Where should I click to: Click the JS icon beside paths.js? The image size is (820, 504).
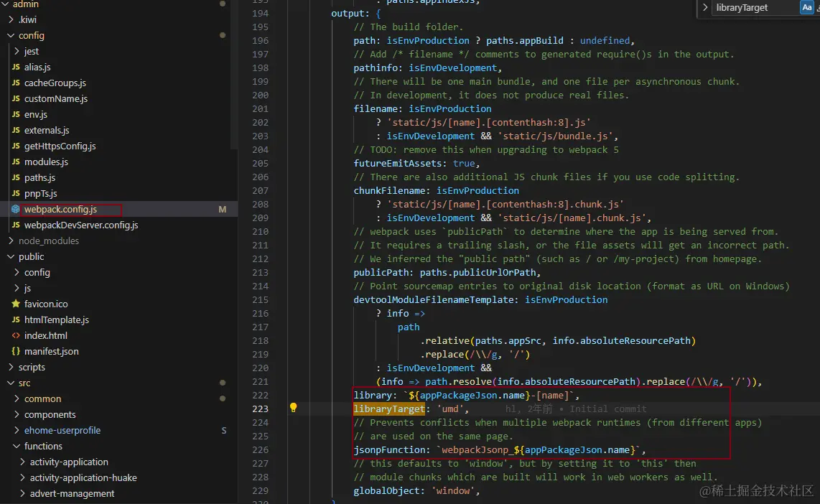(x=16, y=177)
